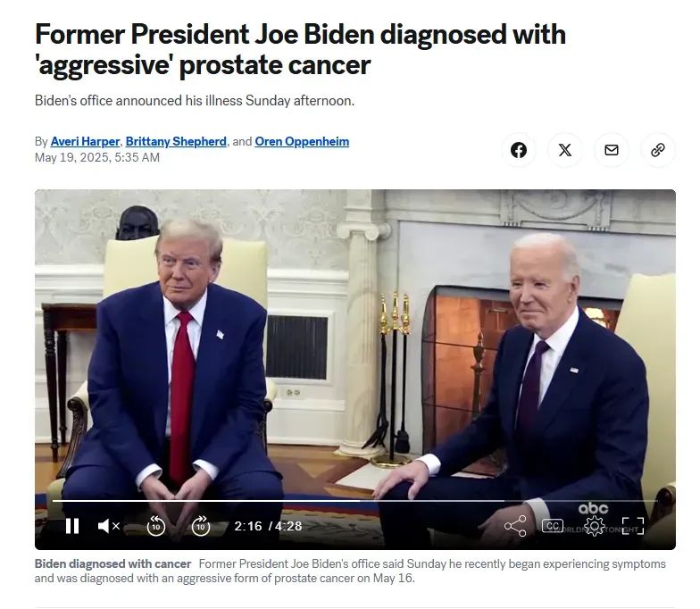This screenshot has height=609, width=700.
Task: Open video share options
Action: (515, 526)
